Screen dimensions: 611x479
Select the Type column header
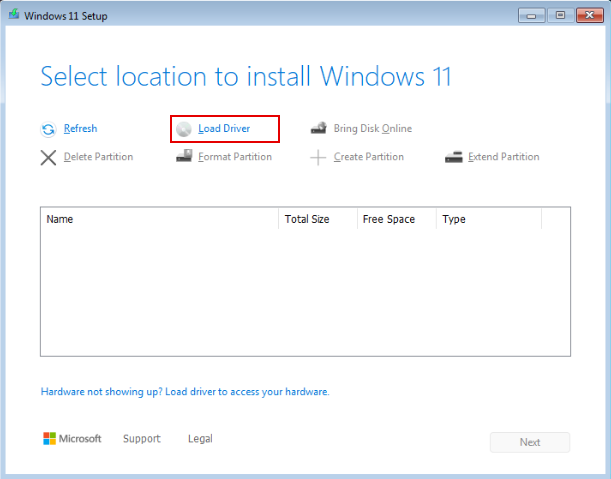point(488,219)
